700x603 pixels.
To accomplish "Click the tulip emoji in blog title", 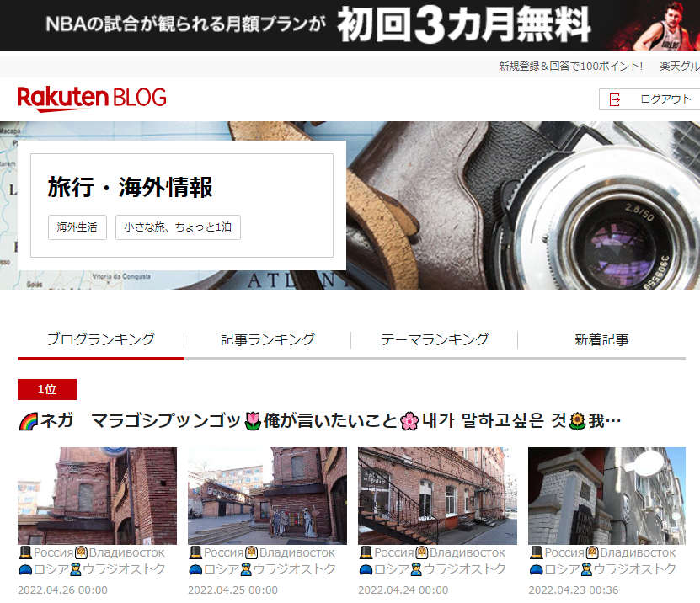I will [x=253, y=421].
